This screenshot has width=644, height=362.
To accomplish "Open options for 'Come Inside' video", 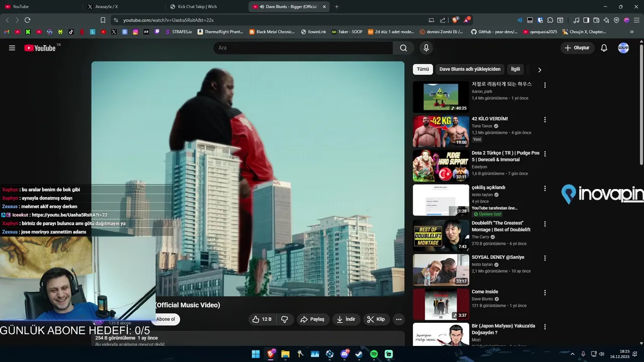I will 544,293.
